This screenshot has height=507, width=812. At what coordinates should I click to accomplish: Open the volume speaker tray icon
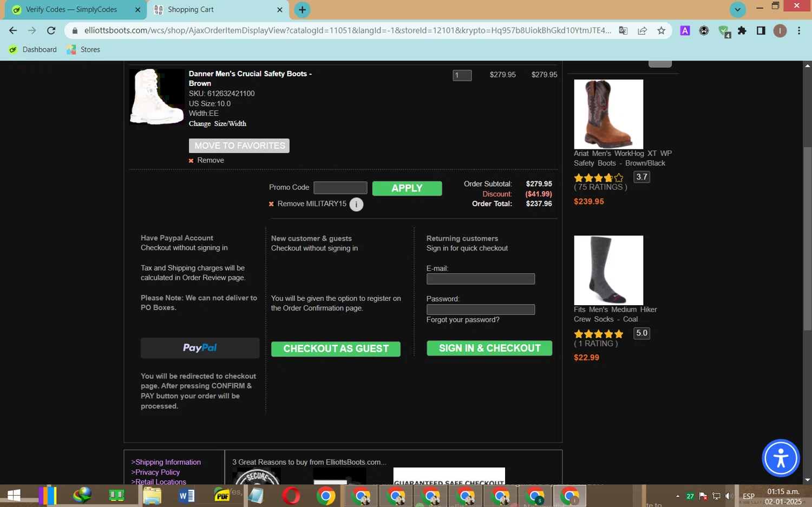[729, 496]
